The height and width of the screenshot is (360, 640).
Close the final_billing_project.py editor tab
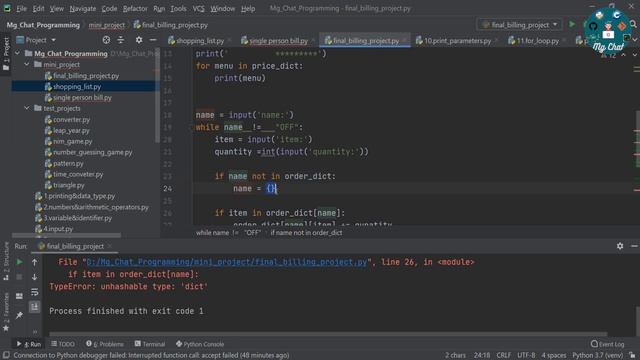(404, 40)
